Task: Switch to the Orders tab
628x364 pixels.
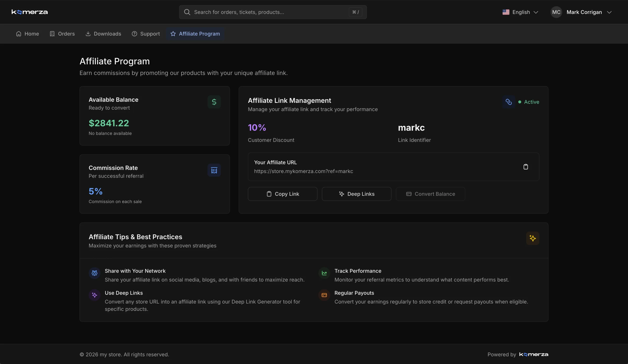Action: click(x=62, y=33)
